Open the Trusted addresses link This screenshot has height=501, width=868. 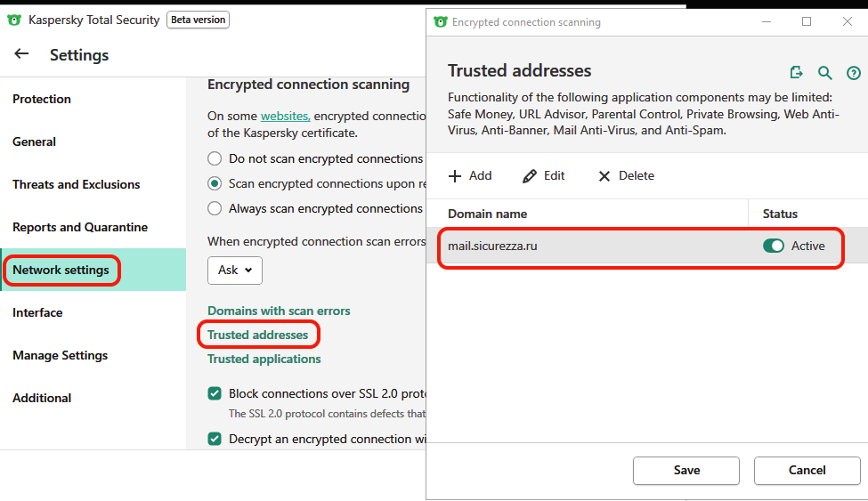(x=257, y=335)
